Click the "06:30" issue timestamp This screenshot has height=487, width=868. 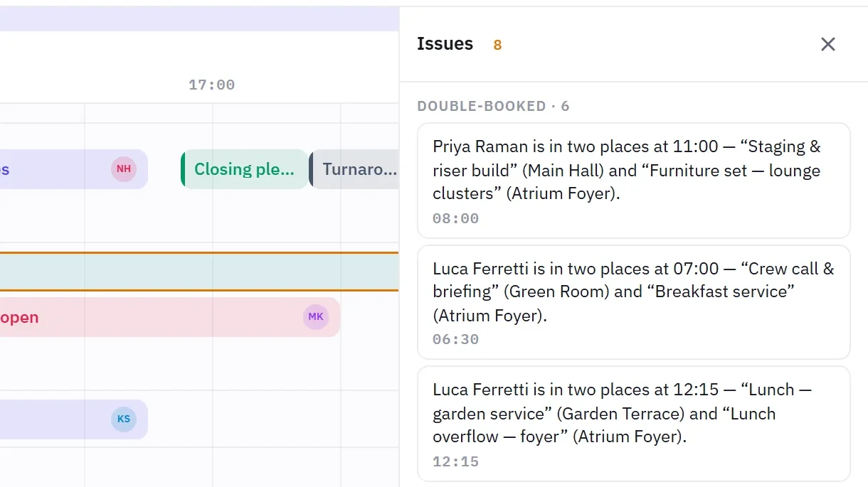click(456, 339)
